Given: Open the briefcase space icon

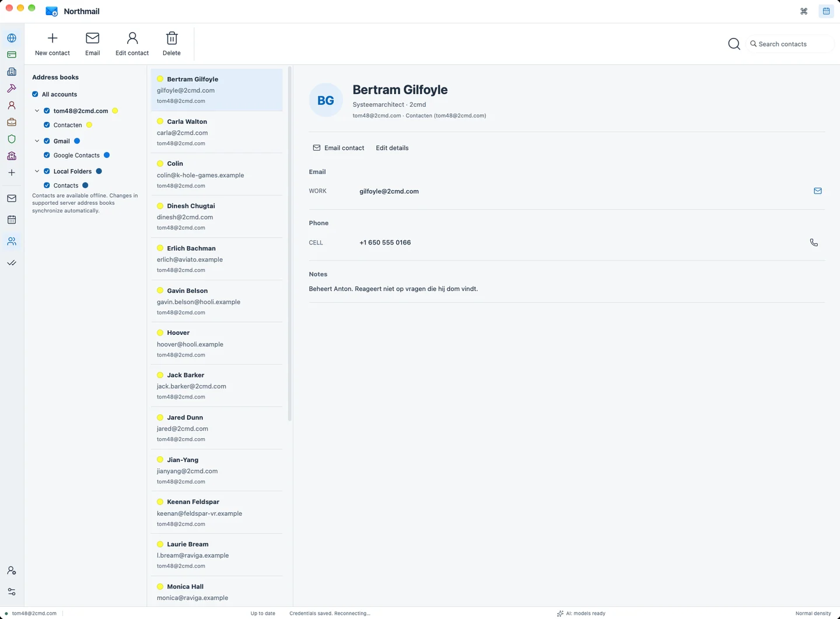Looking at the screenshot, I should (12, 123).
